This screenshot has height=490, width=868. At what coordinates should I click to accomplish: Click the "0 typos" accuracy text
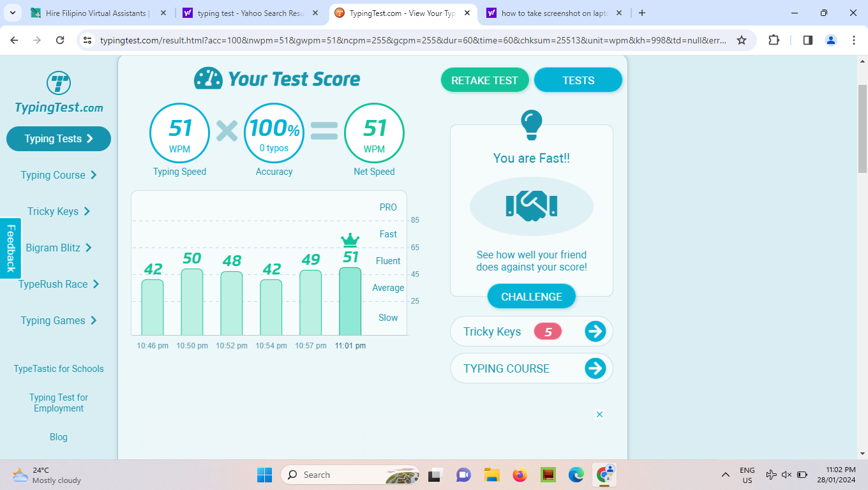pos(274,148)
